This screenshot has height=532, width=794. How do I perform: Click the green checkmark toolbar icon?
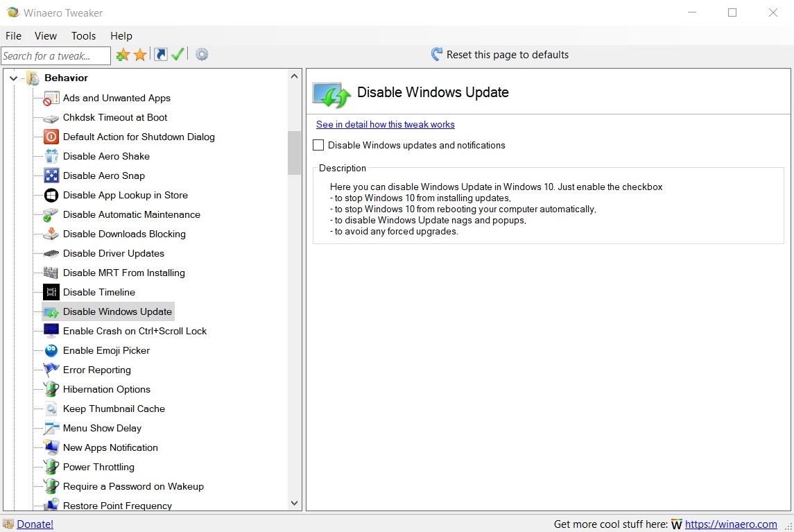tap(178, 54)
